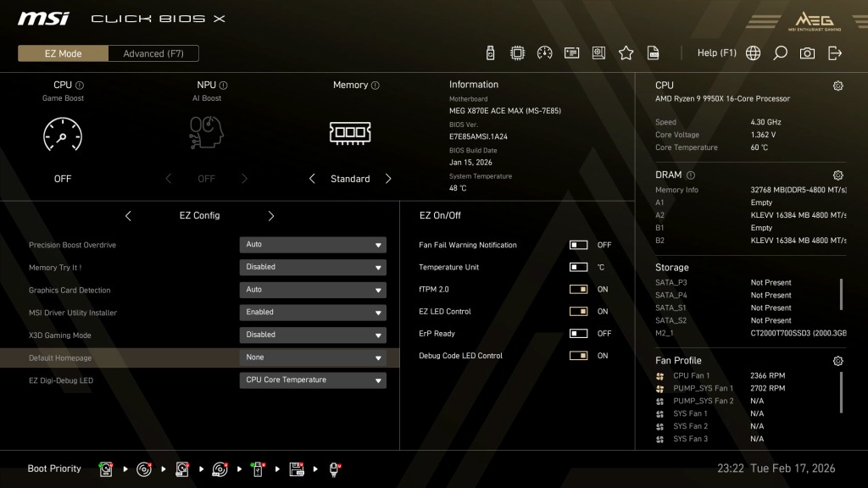Open MSI Driver Utility Installer dropdown
This screenshot has height=488, width=868.
(x=313, y=313)
